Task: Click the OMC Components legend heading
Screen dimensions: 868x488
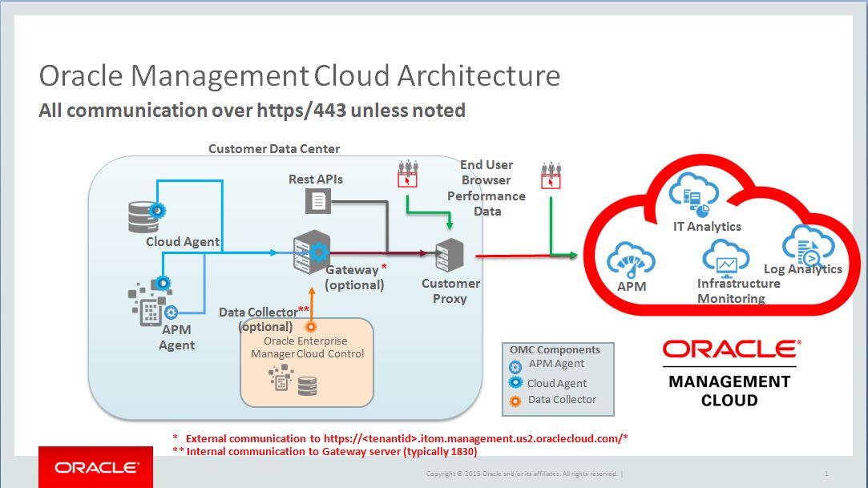Action: pos(555,349)
